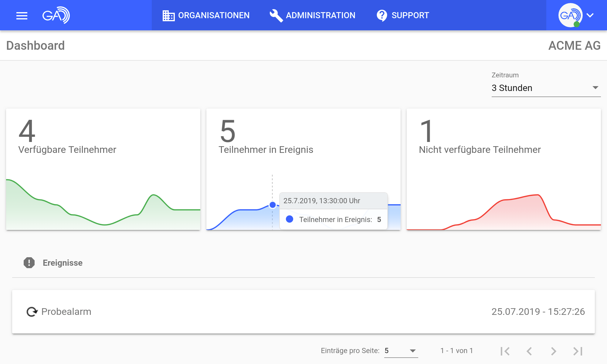Jump to first page of entries

pyautogui.click(x=505, y=351)
